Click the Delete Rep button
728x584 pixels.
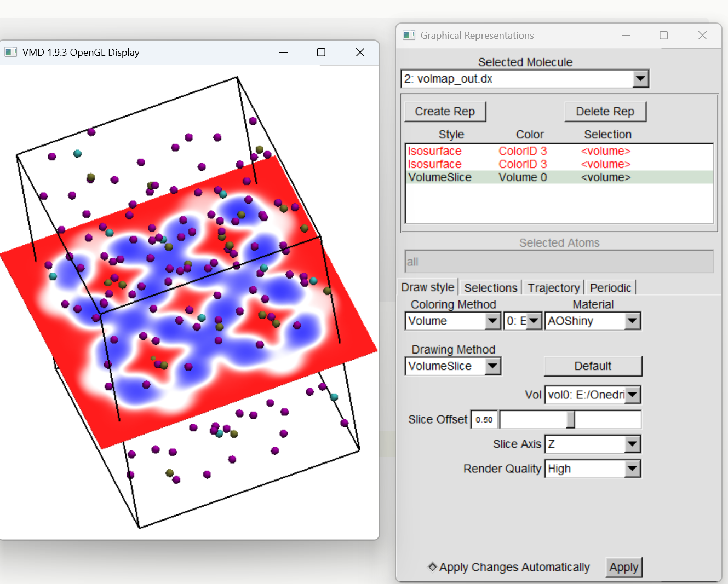pyautogui.click(x=605, y=112)
